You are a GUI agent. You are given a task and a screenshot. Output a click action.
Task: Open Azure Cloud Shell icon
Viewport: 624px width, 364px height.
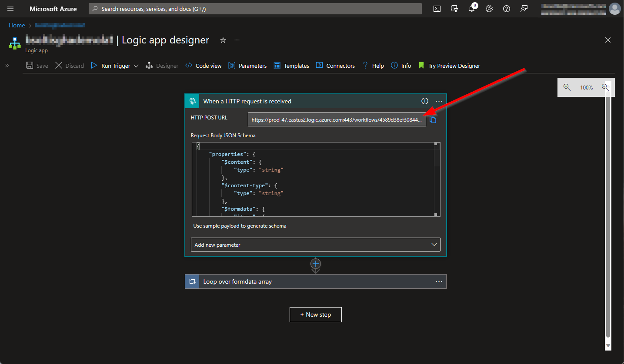pyautogui.click(x=437, y=9)
